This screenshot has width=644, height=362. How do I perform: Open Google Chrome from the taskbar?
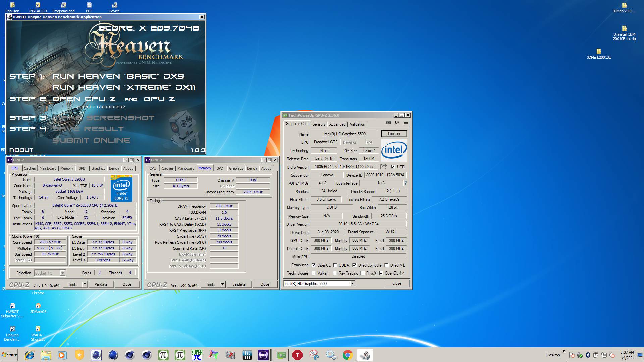347,355
